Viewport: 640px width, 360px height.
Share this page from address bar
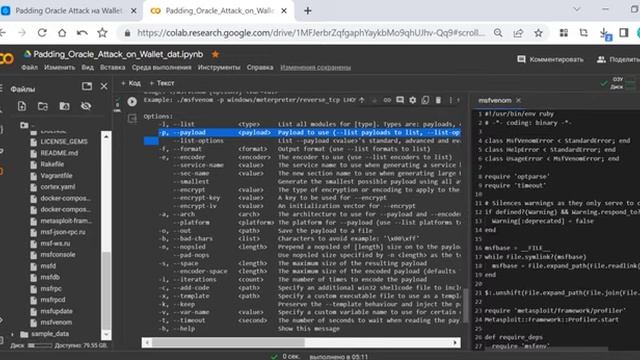(518, 33)
